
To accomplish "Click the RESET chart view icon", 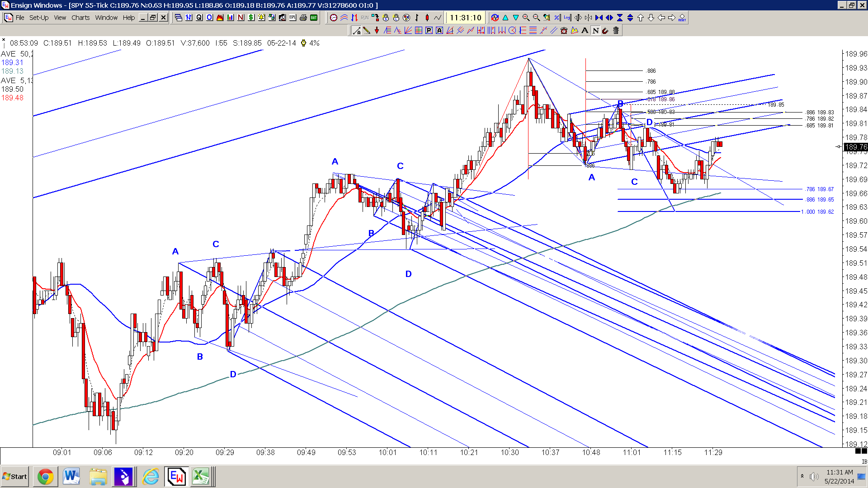I will 682,18.
